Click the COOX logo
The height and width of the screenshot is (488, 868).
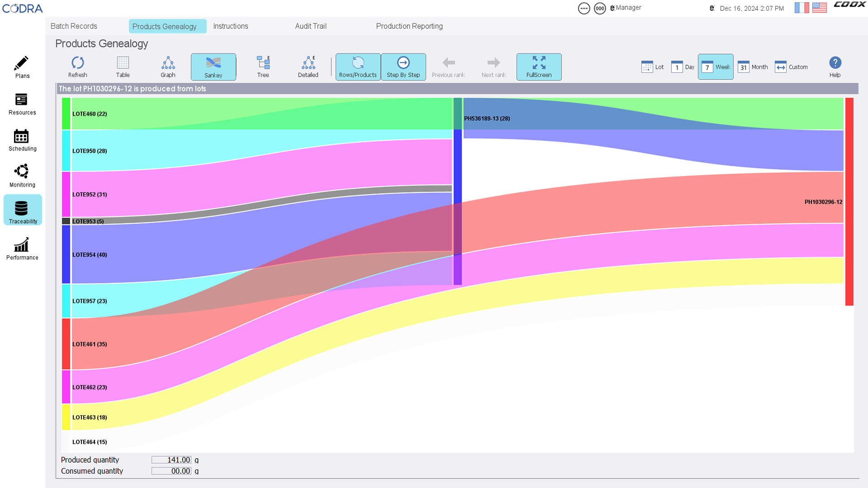[x=849, y=5]
